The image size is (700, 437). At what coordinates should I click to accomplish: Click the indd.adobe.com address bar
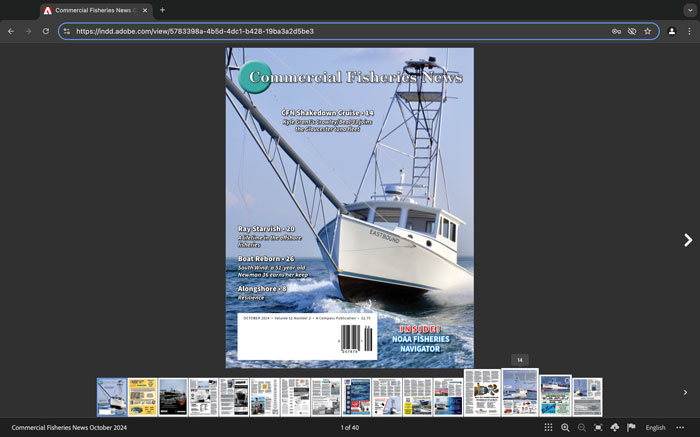pyautogui.click(x=330, y=31)
